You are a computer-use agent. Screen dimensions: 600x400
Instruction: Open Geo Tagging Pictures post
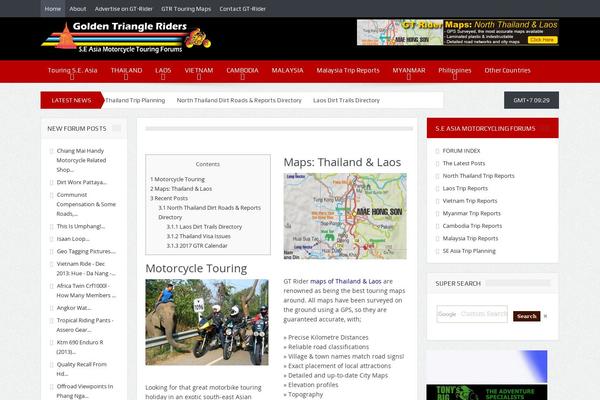86,251
